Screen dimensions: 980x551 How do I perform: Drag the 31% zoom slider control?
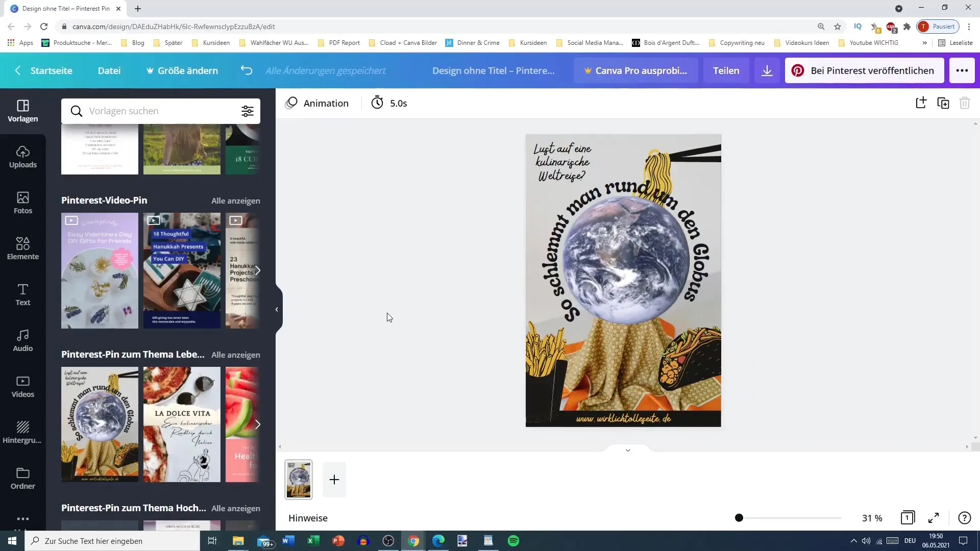740,518
